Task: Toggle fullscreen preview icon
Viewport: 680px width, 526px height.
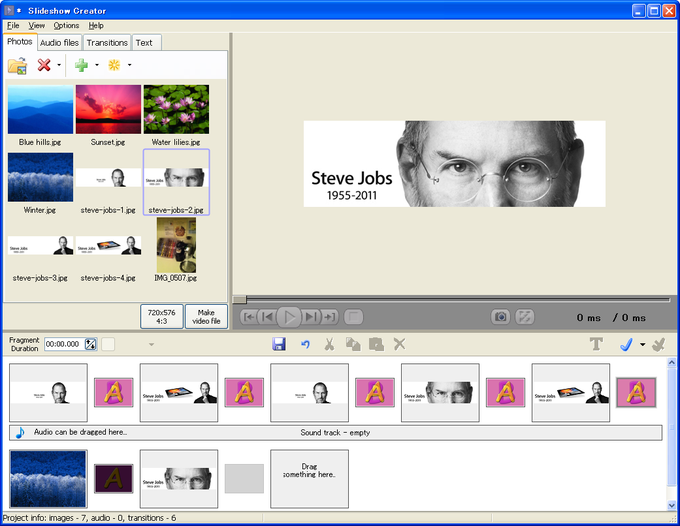Action: point(524,317)
